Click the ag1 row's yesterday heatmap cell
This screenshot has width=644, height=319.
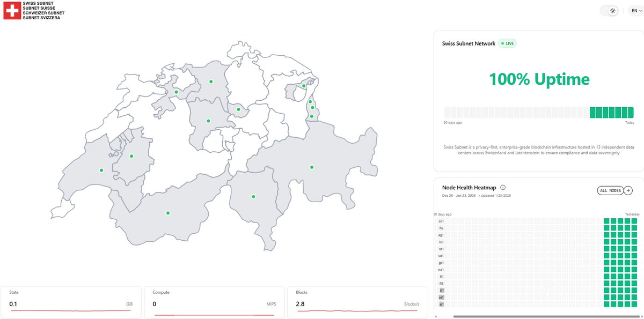(634, 235)
